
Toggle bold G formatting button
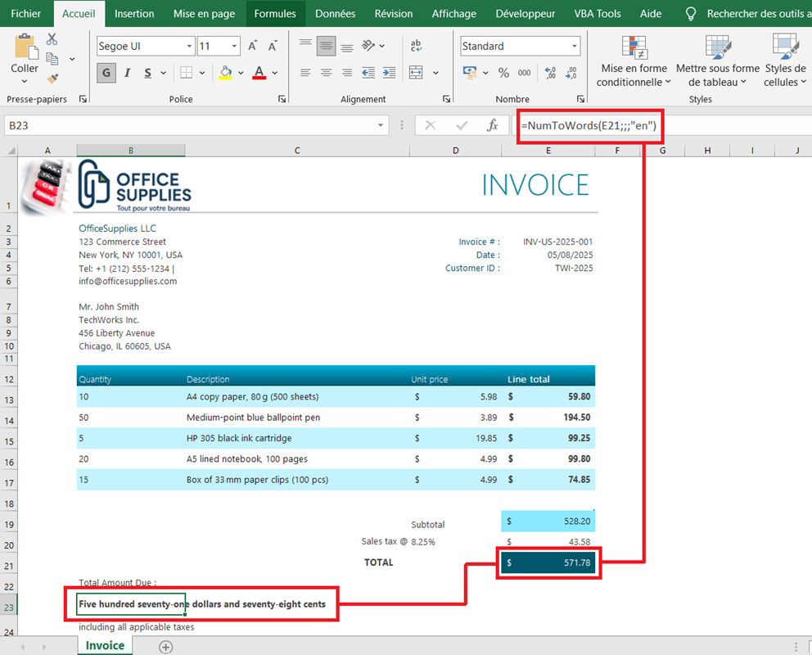[x=106, y=73]
